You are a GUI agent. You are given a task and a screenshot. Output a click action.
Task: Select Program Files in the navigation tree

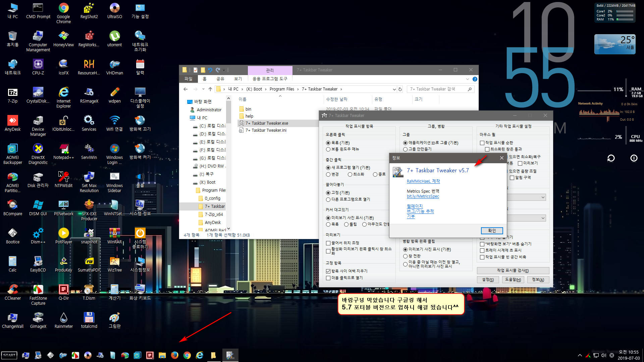[211, 190]
